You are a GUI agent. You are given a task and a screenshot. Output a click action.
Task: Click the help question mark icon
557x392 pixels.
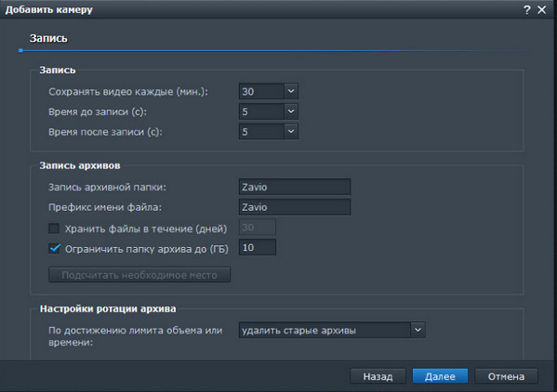(527, 10)
